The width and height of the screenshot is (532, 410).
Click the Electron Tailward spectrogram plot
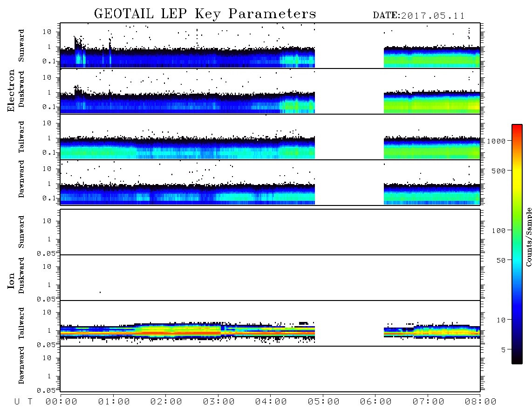tap(270, 137)
